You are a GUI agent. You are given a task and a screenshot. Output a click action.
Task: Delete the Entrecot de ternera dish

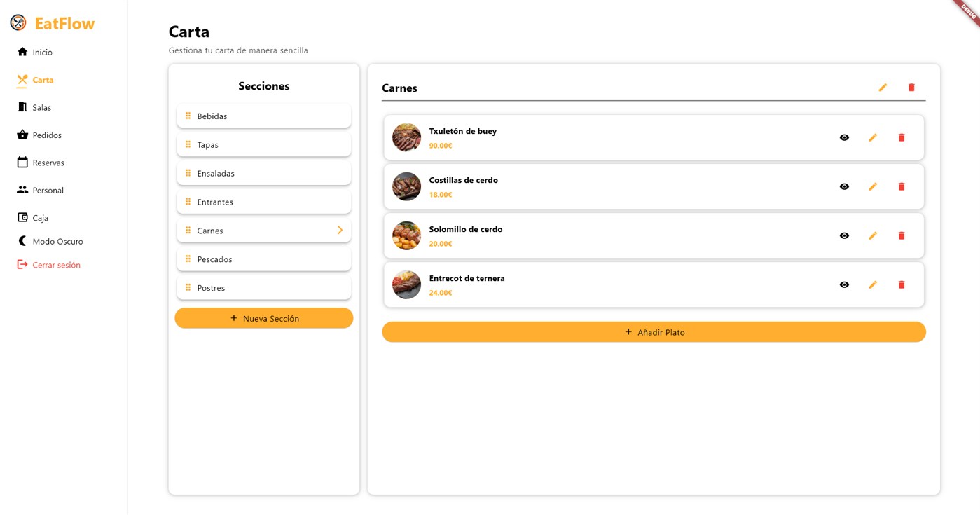tap(902, 284)
